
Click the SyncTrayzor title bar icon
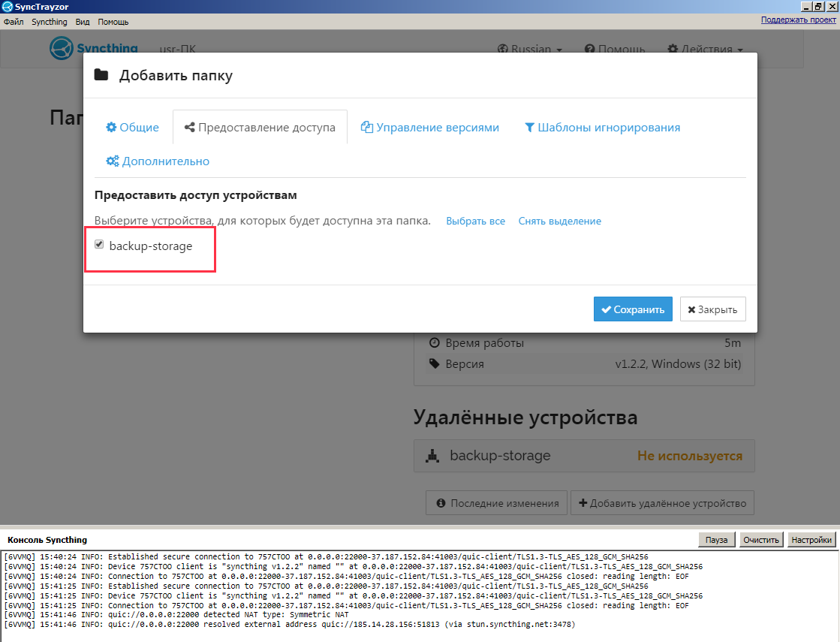click(x=7, y=7)
